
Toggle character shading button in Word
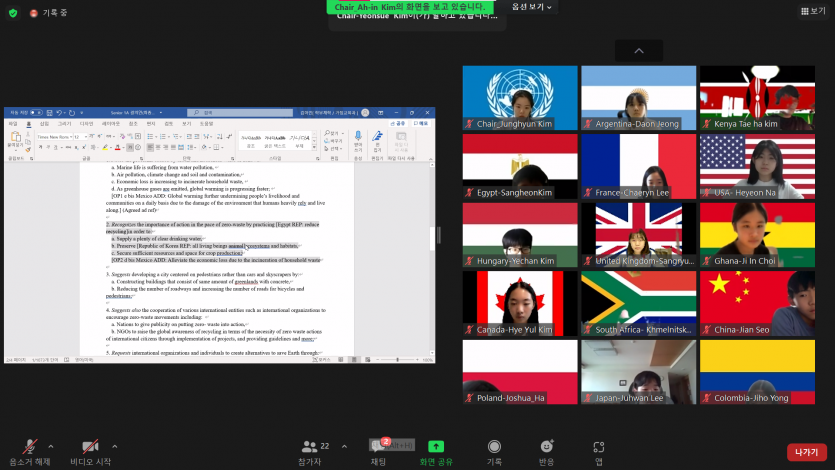coord(130,147)
